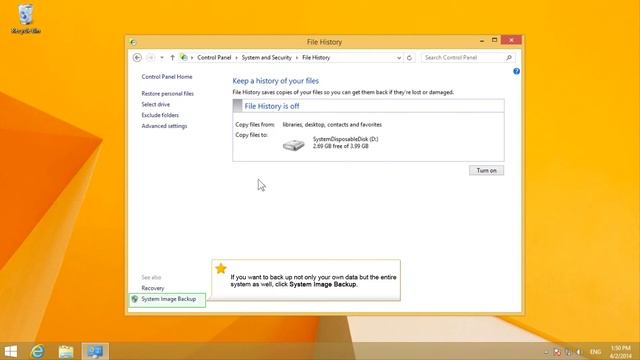Open the Recycle Bin desktop icon
640x360 pixels.
tap(25, 19)
